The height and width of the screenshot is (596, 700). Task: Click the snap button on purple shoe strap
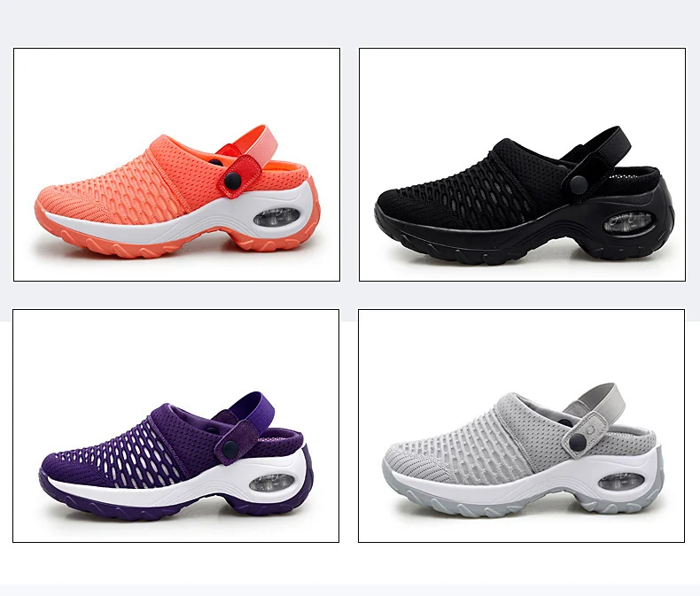click(x=229, y=449)
